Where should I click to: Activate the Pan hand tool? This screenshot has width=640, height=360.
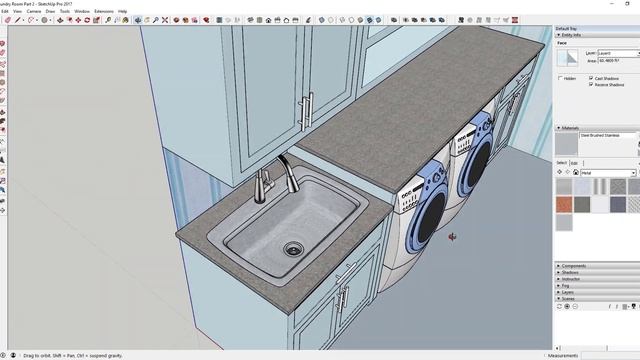tap(147, 20)
